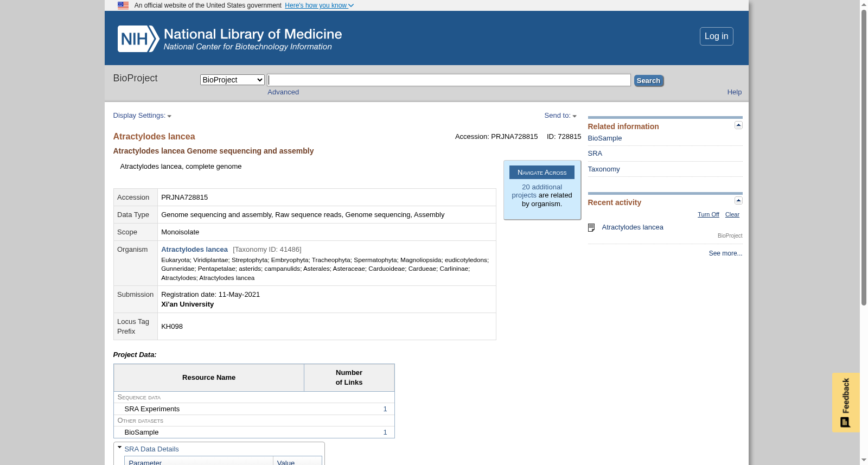Expand Display Settings menu
868x465 pixels.
(x=142, y=116)
